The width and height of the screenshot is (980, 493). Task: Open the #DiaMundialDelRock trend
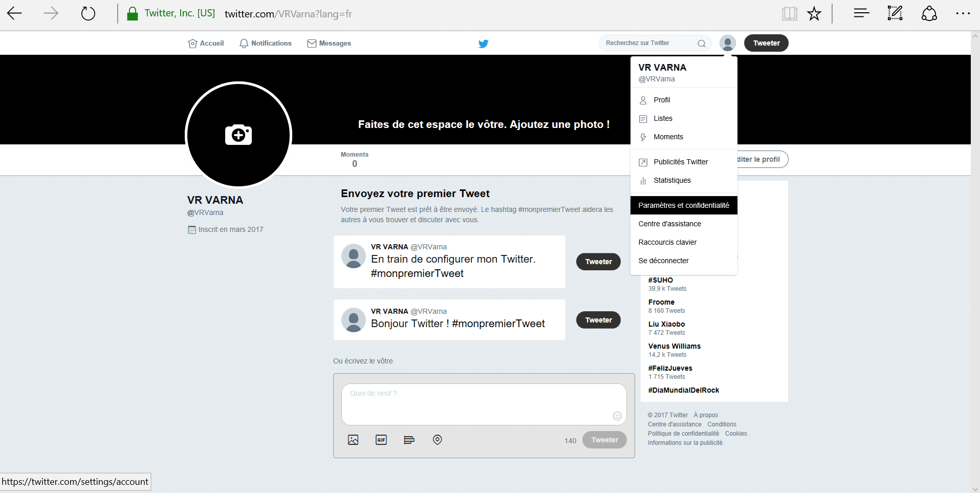tap(684, 390)
